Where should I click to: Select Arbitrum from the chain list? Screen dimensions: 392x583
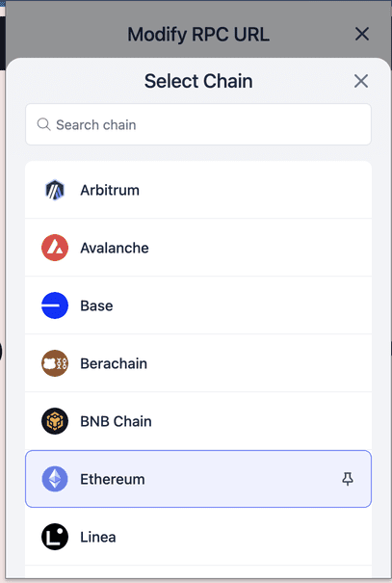(110, 190)
